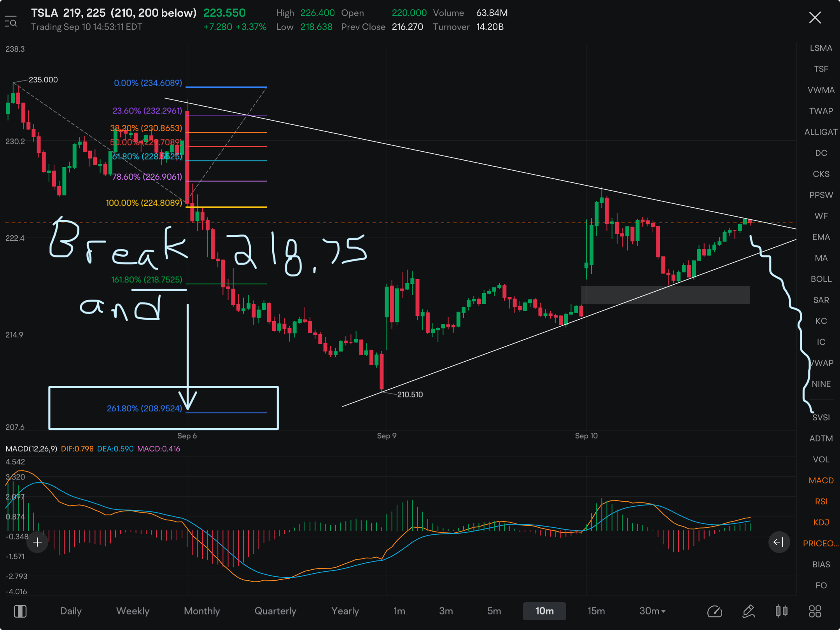The height and width of the screenshot is (630, 840).
Task: Enable the CKS indicator
Action: (821, 174)
